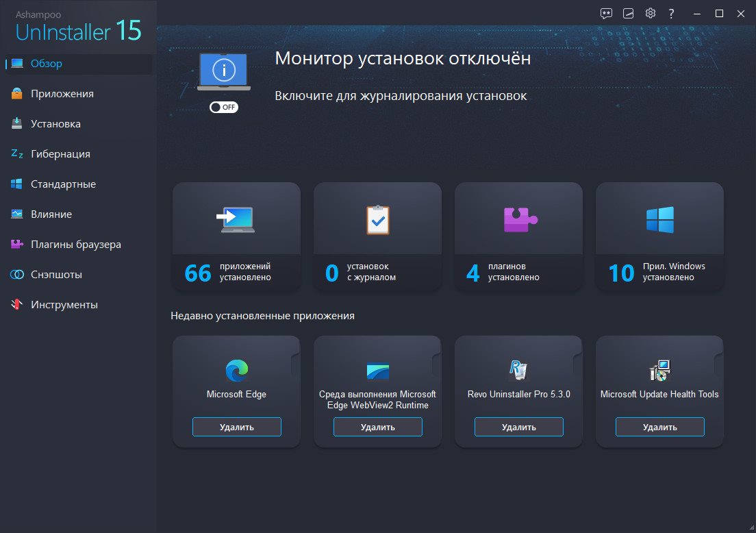Viewport: 756px width, 533px height.
Task: Click the Стандартные Windows logo icon
Action: (x=17, y=184)
